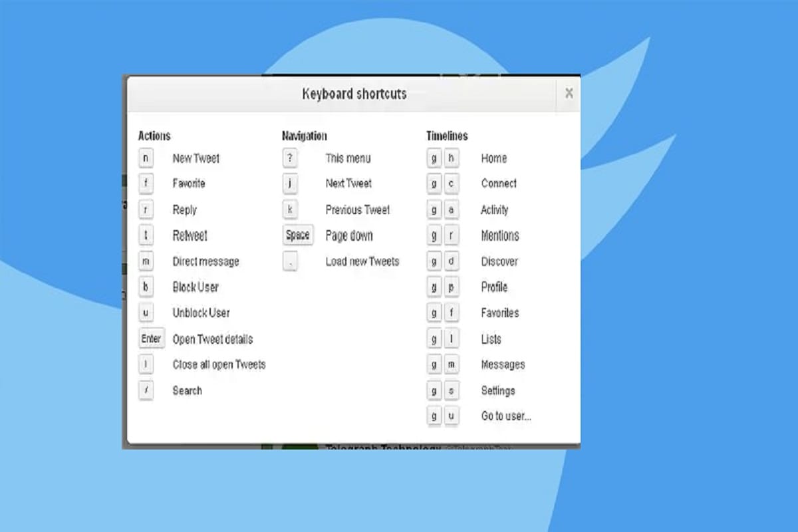Select the 'Home' timeline label
Screen dimensions: 798x532
coord(493,158)
